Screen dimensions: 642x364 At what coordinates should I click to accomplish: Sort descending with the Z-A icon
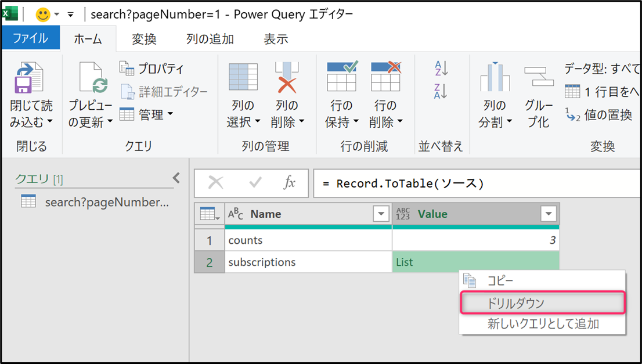[x=441, y=91]
